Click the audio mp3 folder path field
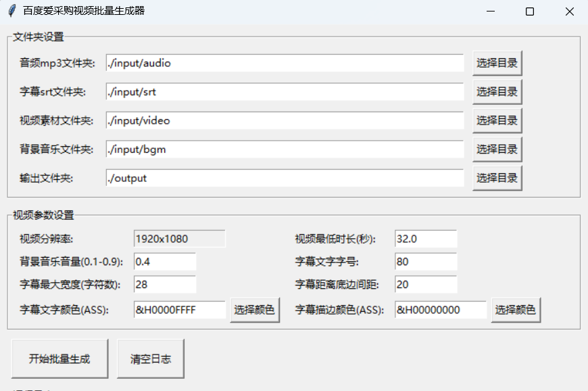Image resolution: width=588 pixels, height=391 pixels. [x=284, y=63]
